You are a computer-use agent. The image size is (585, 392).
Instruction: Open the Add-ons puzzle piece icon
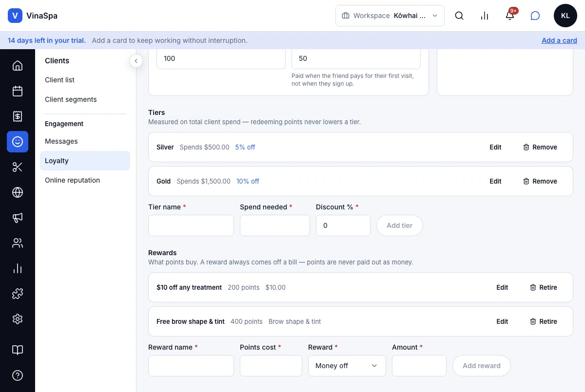pos(18,294)
